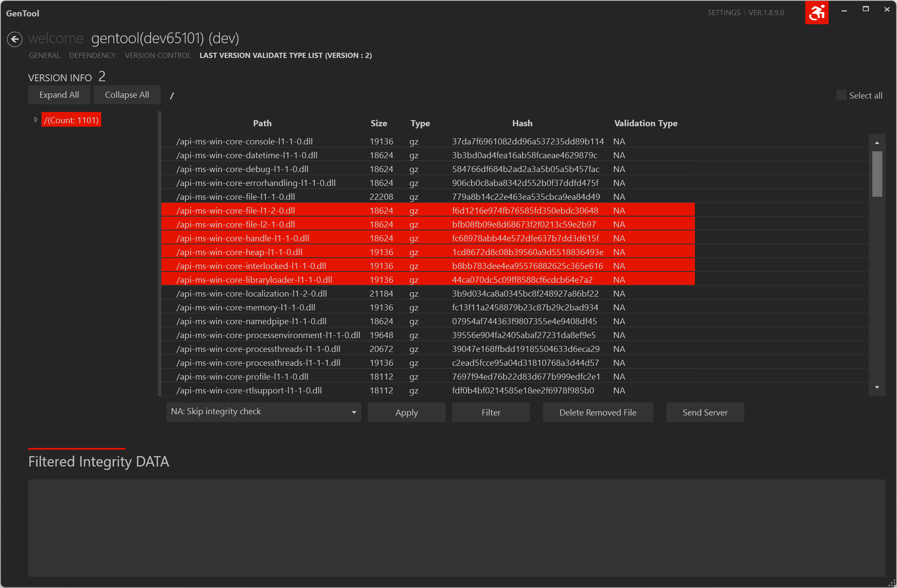897x588 pixels.
Task: Click the Send Server button
Action: [705, 412]
